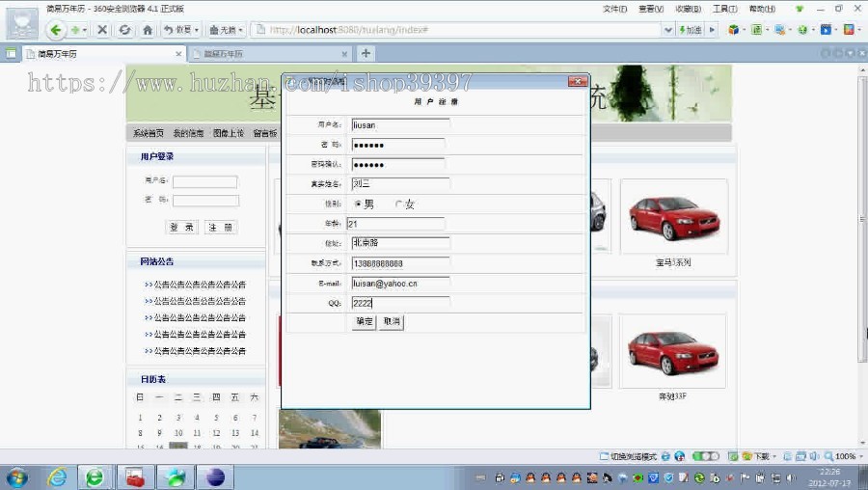Open the blue video extension icon
The image size is (868, 490).
826,30
